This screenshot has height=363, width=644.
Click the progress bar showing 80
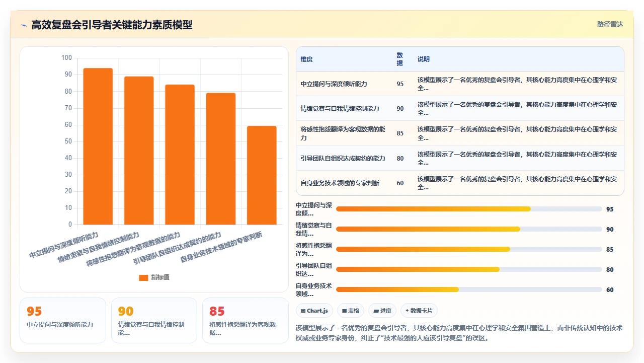(x=469, y=269)
